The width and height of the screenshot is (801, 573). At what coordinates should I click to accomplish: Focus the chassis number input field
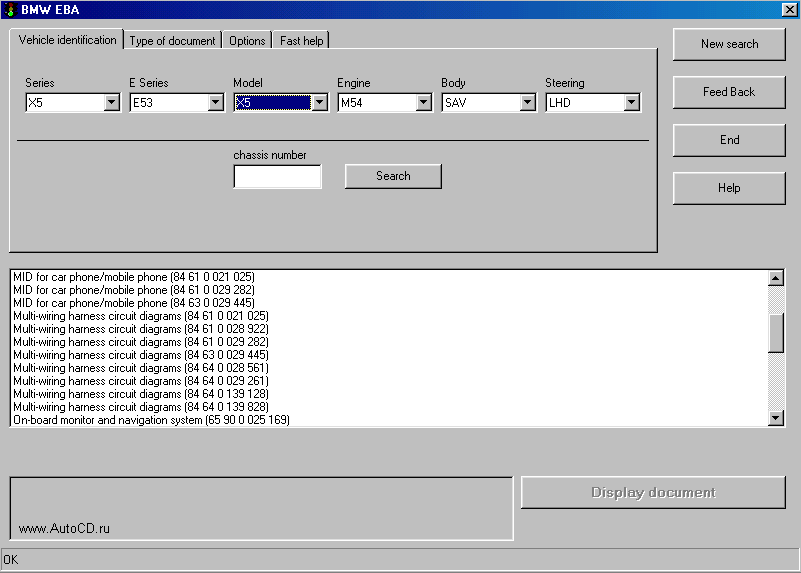click(277, 177)
